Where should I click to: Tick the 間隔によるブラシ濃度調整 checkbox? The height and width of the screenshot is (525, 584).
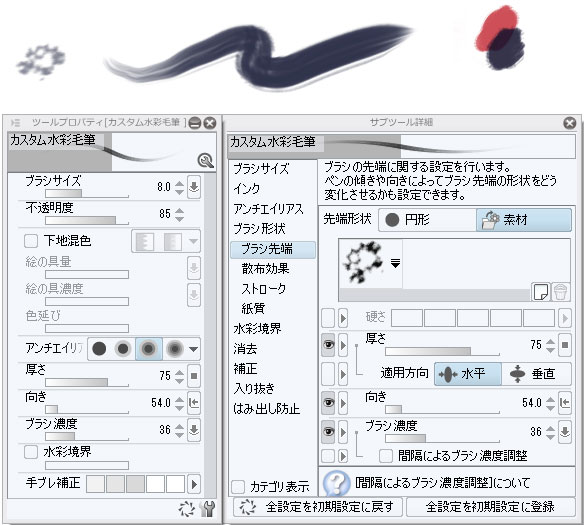[386, 456]
